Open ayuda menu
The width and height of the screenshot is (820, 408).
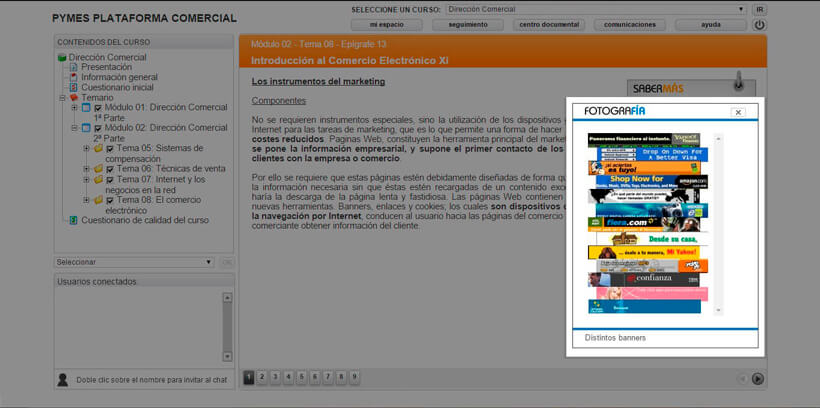click(711, 25)
